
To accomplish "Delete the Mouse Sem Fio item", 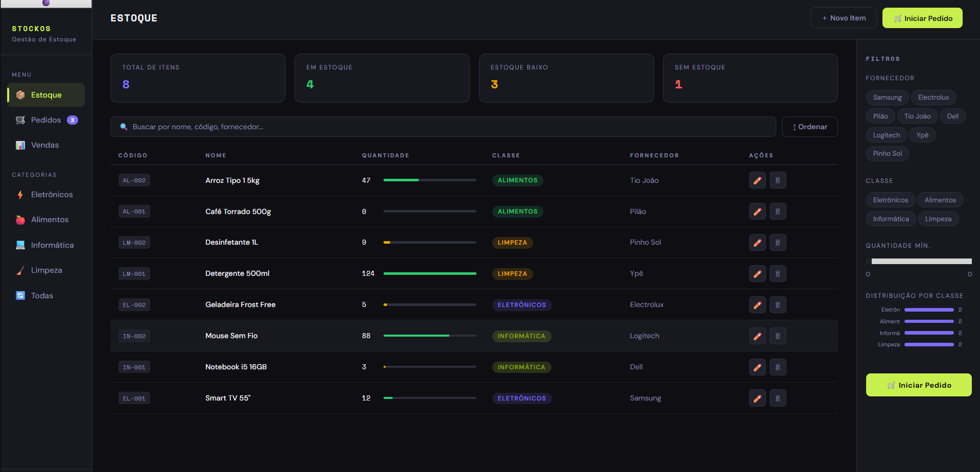I will point(778,336).
